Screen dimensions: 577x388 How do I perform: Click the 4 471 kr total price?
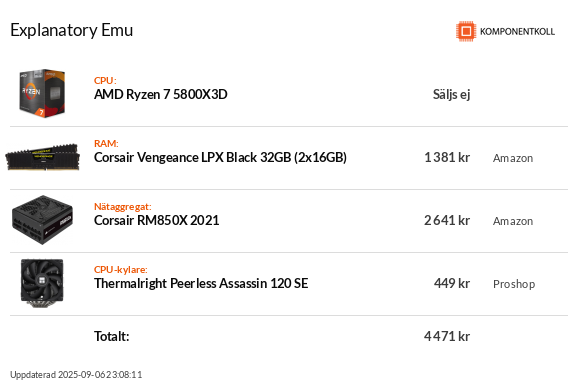pyautogui.click(x=447, y=336)
